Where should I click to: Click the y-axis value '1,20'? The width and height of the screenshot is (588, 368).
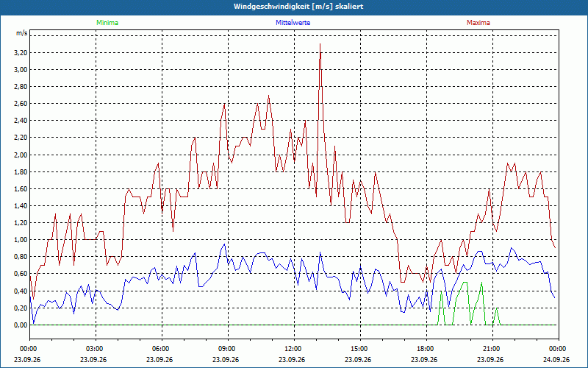(21, 223)
